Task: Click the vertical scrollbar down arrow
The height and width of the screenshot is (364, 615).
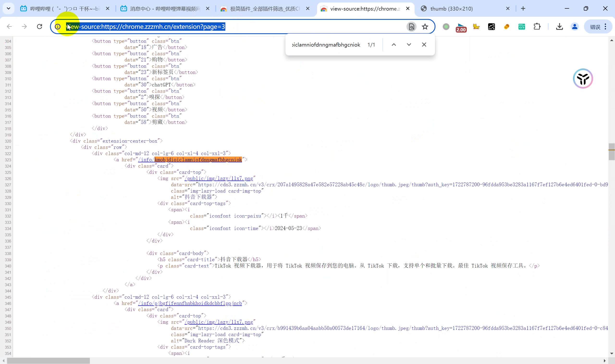Action: 611,353
